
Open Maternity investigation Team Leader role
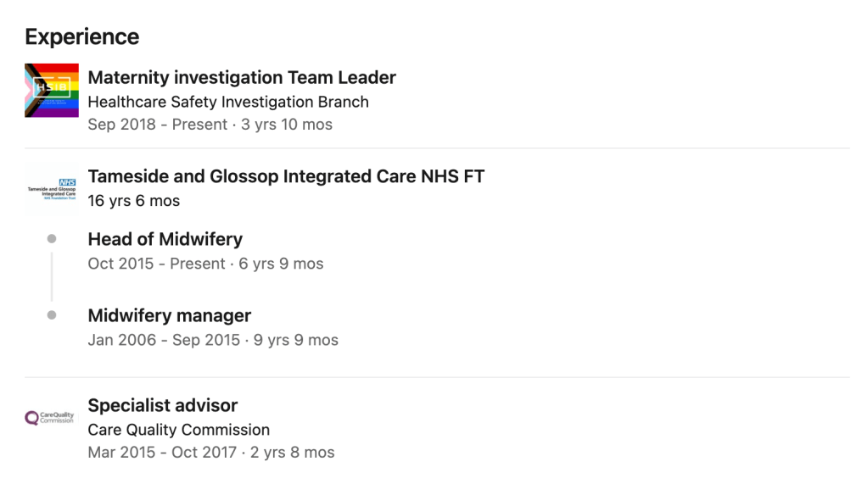242,78
